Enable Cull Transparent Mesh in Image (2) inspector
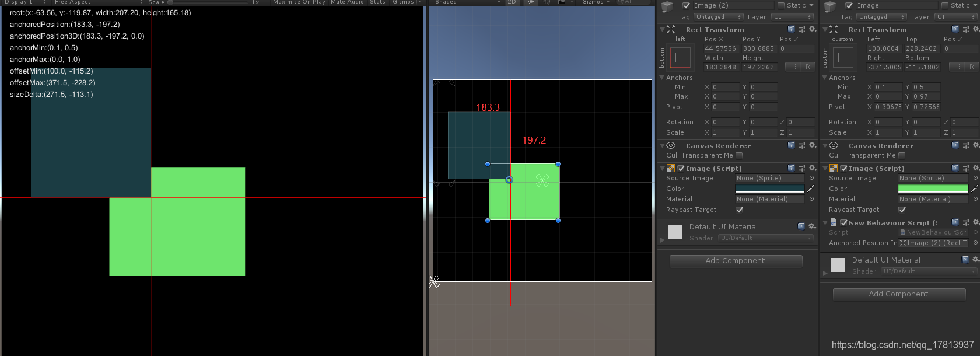This screenshot has height=356, width=980. 739,155
